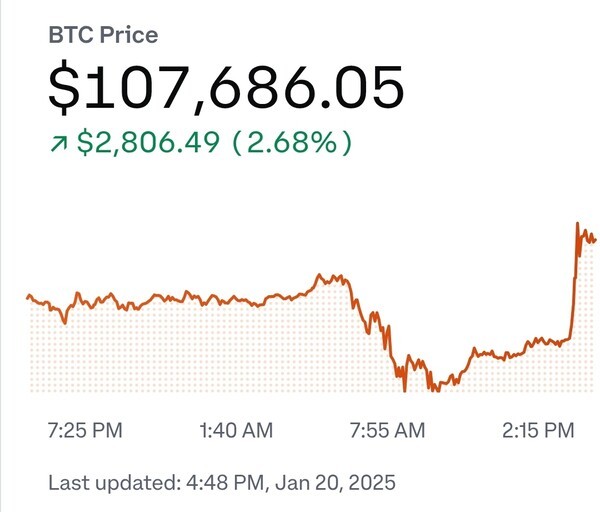Click the left starting point of the chart line

[x=27, y=297]
